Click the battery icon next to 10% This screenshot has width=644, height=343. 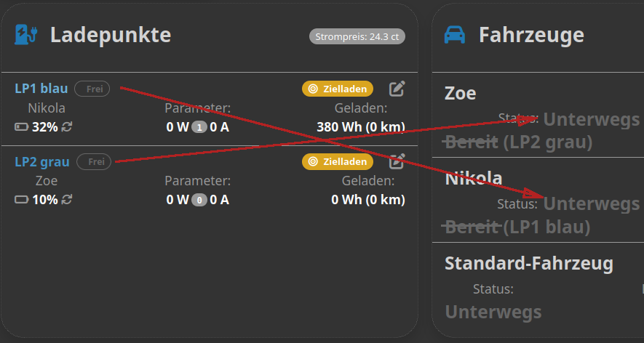point(21,199)
